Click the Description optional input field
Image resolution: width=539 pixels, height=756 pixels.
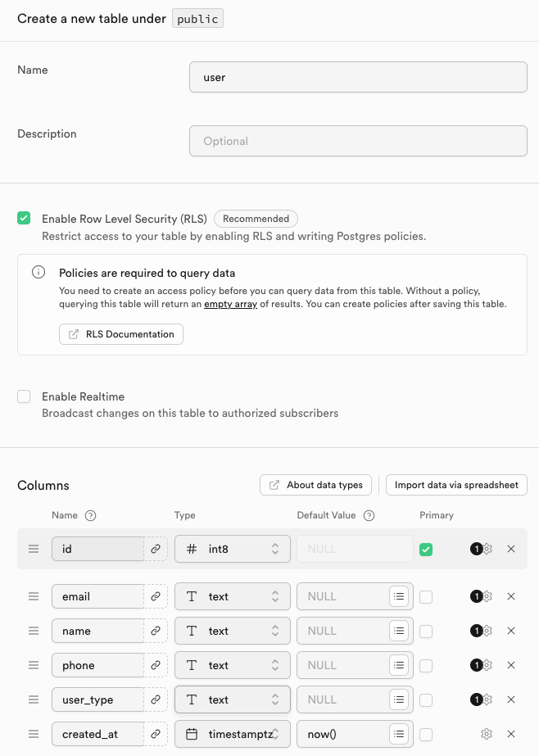pyautogui.click(x=358, y=141)
